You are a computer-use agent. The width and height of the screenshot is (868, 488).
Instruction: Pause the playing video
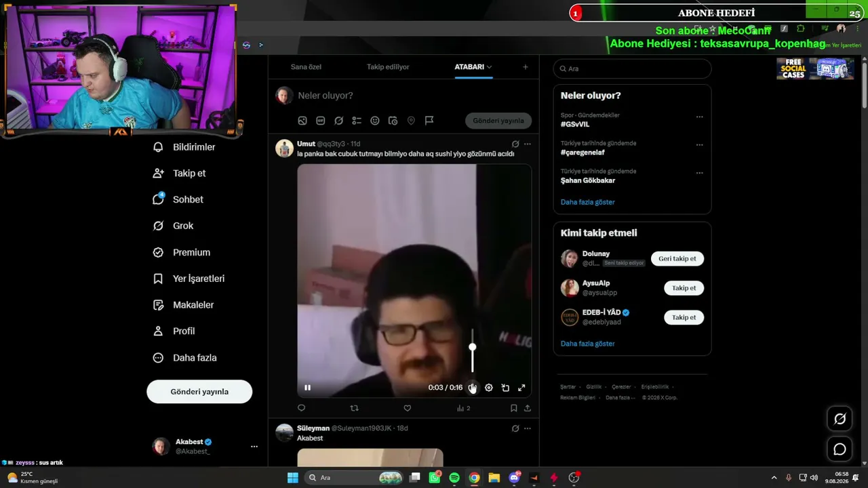pyautogui.click(x=307, y=388)
